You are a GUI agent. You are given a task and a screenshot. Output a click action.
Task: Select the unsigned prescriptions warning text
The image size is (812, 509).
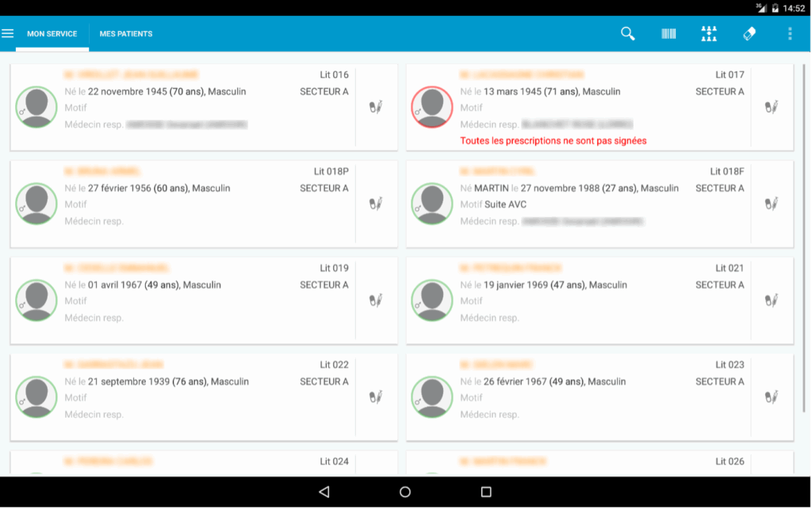(x=553, y=141)
